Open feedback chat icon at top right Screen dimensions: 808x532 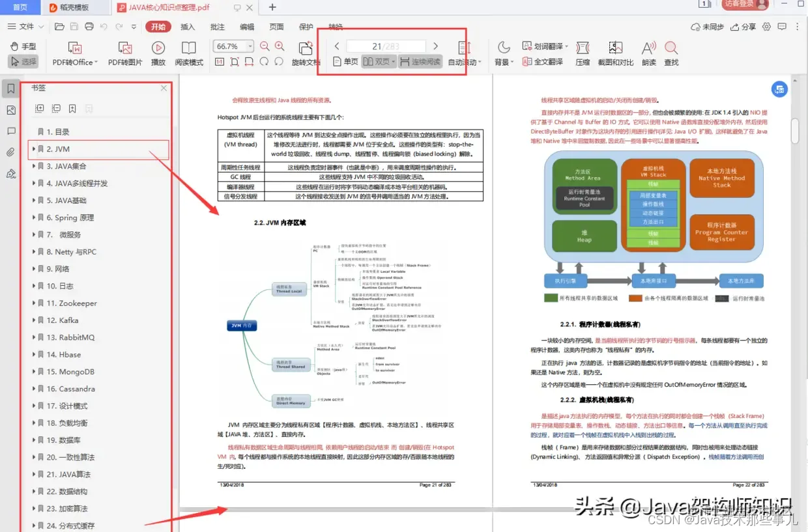coord(782,27)
